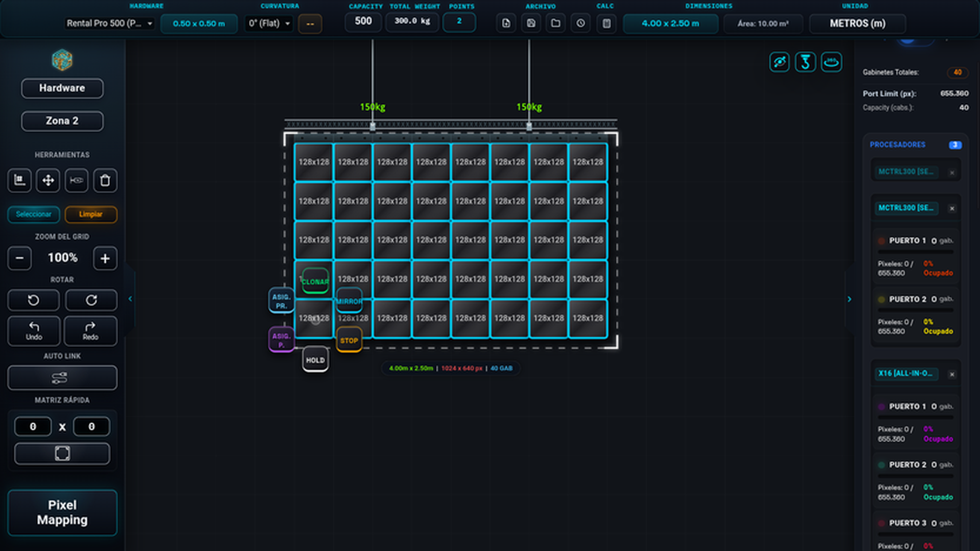Click the Procesadores count badge
980x551 pixels.
(955, 145)
